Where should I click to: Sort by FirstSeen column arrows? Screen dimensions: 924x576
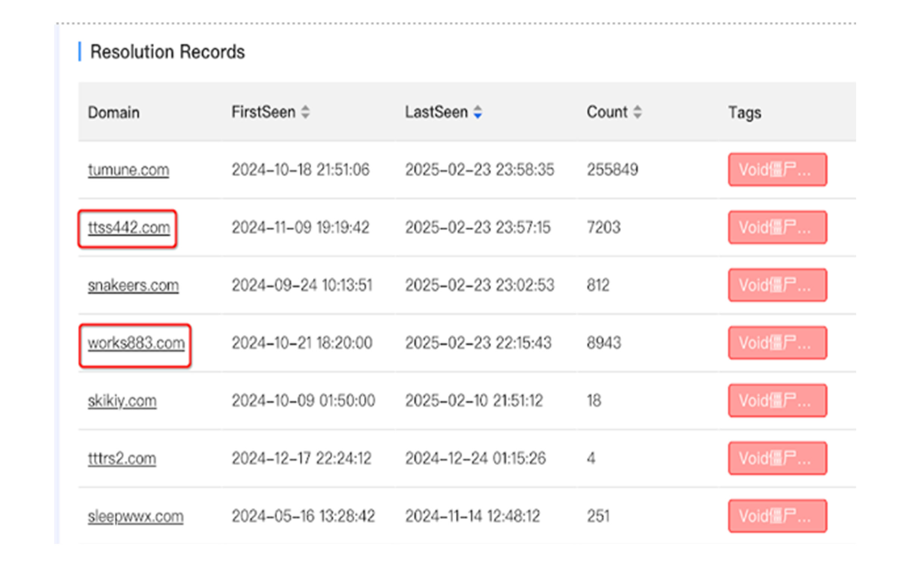(305, 112)
